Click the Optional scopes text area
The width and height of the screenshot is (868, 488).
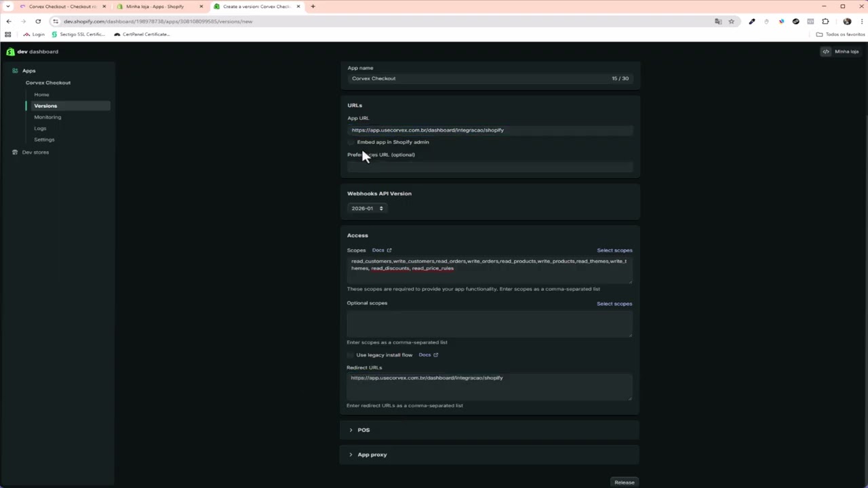tap(490, 323)
